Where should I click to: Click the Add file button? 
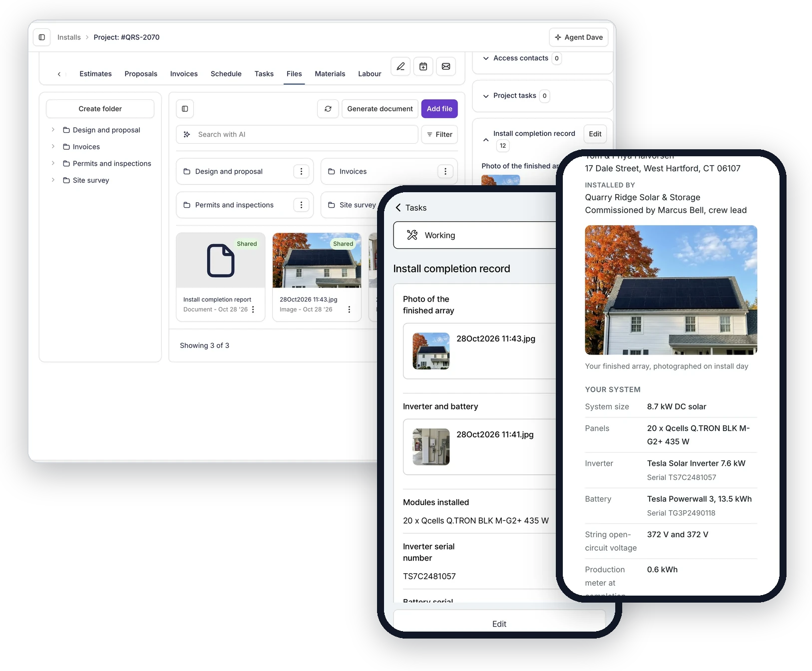pyautogui.click(x=439, y=109)
